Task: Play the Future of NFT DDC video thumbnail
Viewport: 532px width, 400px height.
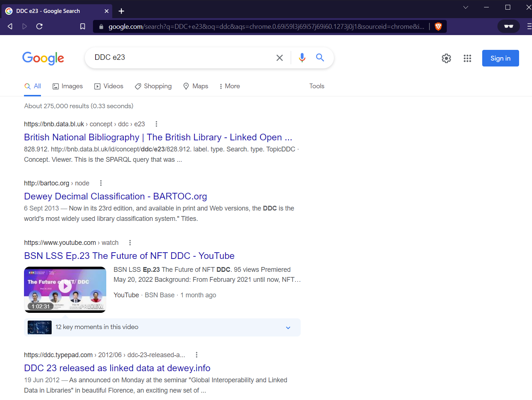Action: [65, 290]
